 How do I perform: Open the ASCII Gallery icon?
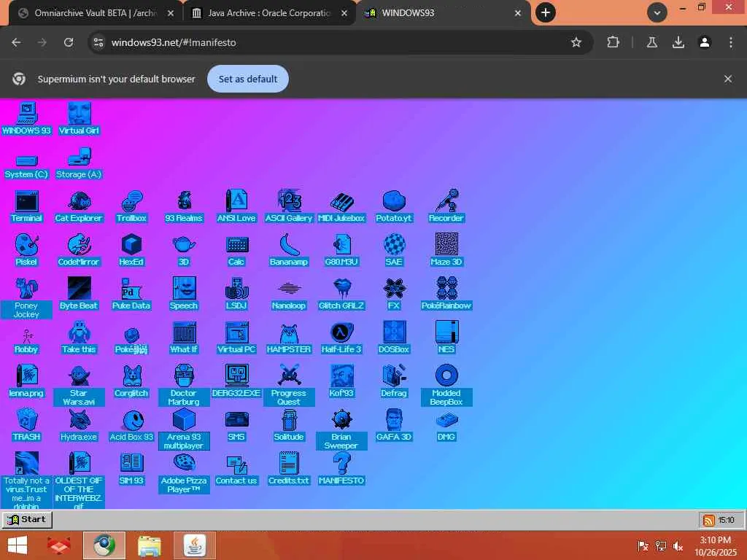tap(289, 206)
